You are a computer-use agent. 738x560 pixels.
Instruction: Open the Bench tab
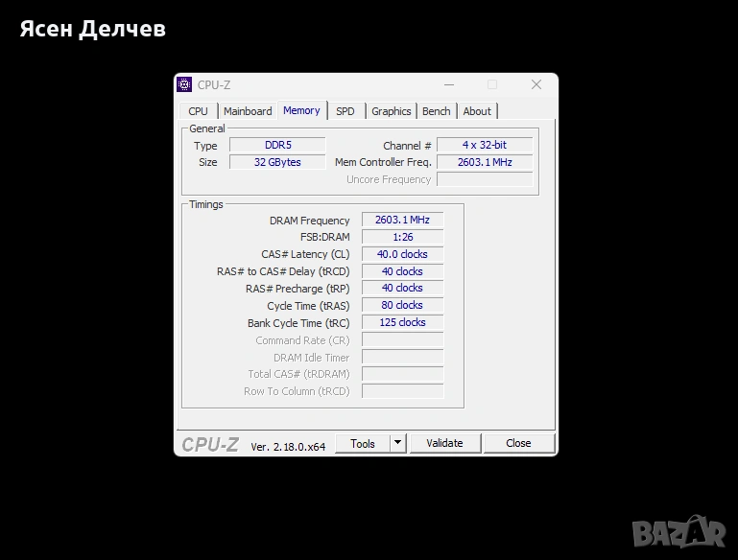point(437,111)
